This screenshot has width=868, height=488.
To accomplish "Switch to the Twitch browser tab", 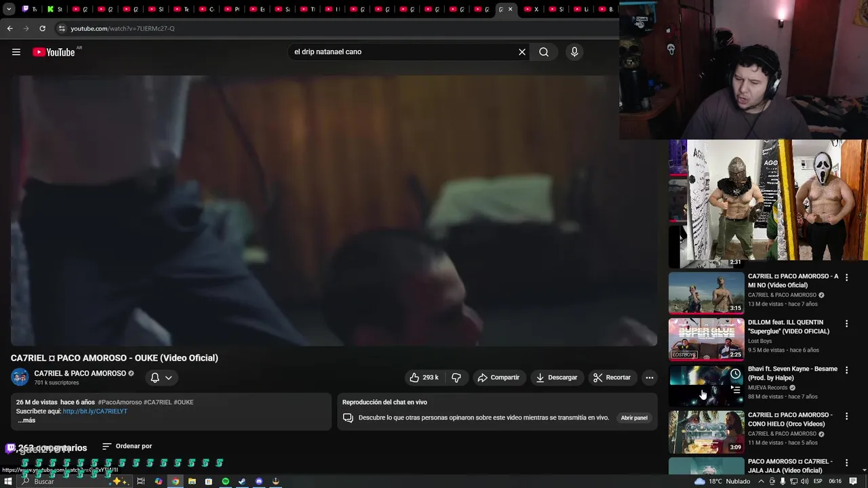I will [x=29, y=9].
